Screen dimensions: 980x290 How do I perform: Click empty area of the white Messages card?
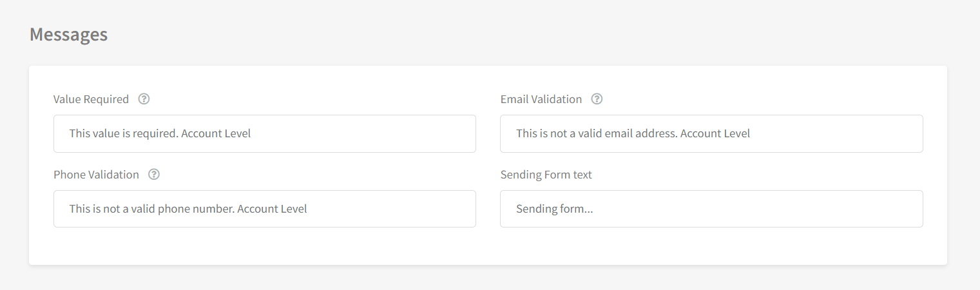click(x=488, y=247)
